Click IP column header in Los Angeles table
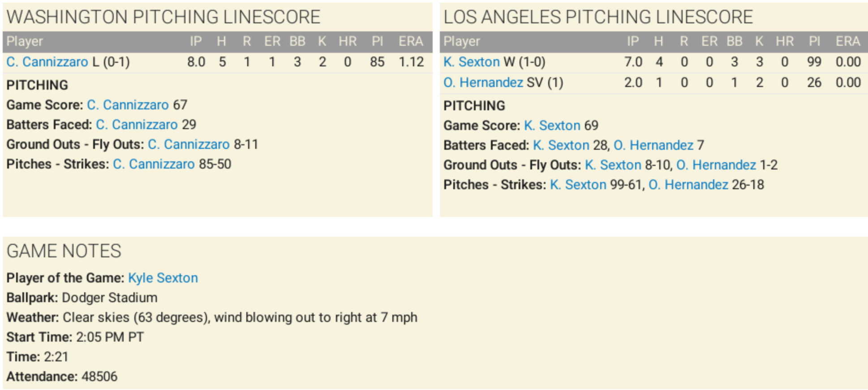This screenshot has width=868, height=390. pyautogui.click(x=632, y=42)
